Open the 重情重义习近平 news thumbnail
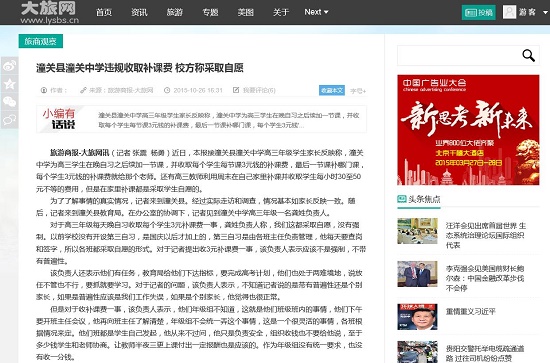The height and width of the screenshot is (363, 550). [417, 317]
